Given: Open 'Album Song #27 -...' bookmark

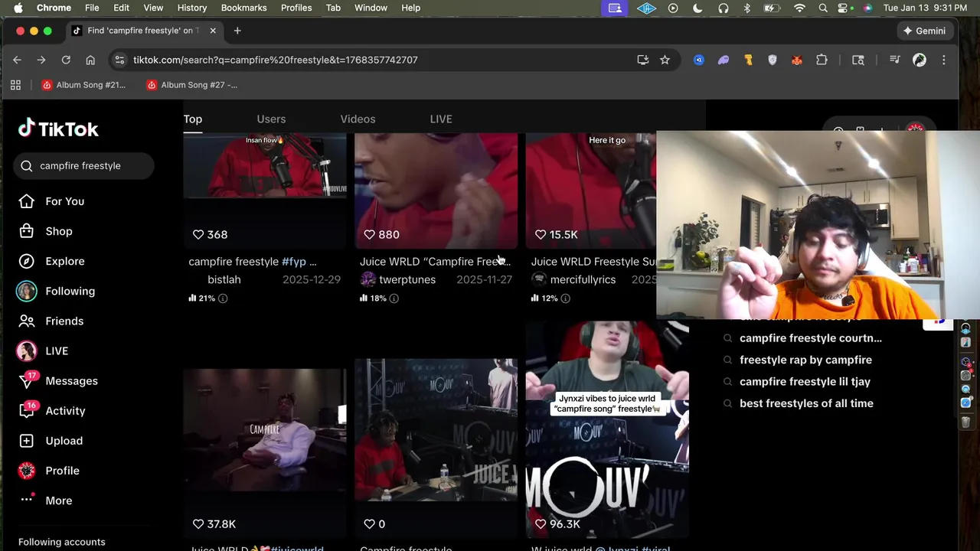Looking at the screenshot, I should 192,85.
